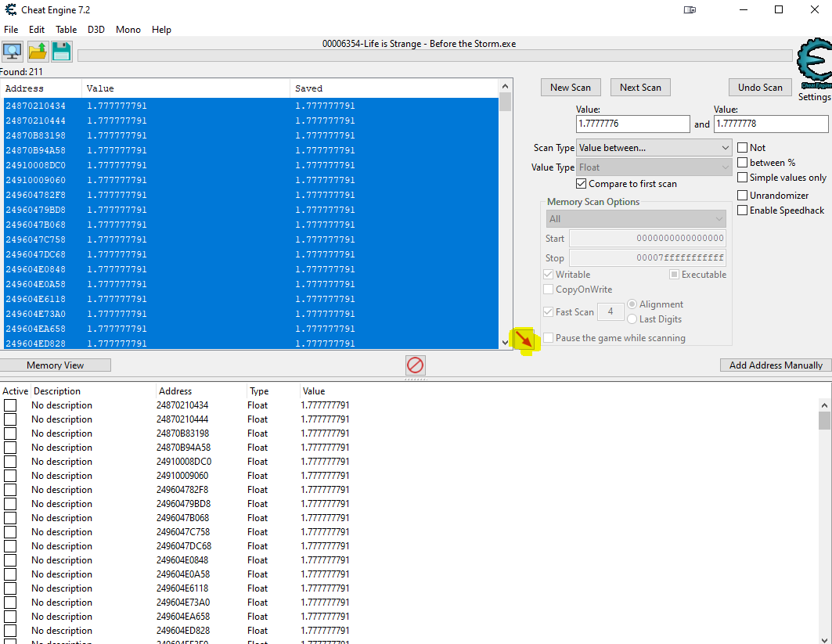Screen dimensions: 832x644
Task: Click the Start address field
Action: coord(647,238)
